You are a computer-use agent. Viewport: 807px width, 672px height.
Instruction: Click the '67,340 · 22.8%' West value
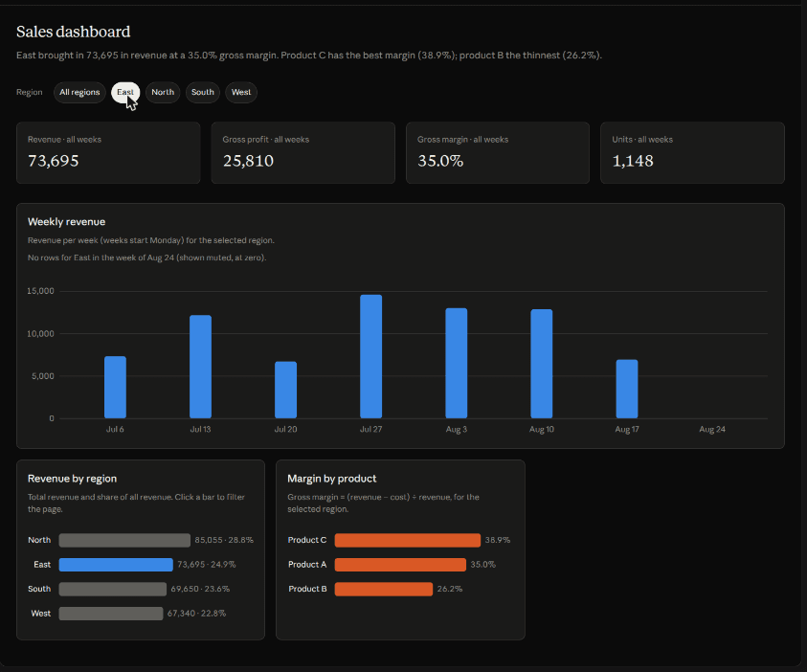click(196, 614)
